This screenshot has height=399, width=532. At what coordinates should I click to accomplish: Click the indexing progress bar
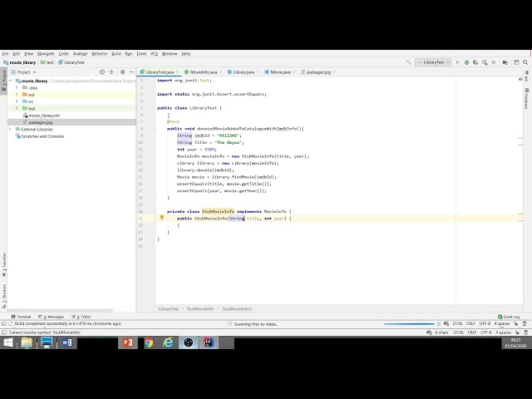coord(409,323)
